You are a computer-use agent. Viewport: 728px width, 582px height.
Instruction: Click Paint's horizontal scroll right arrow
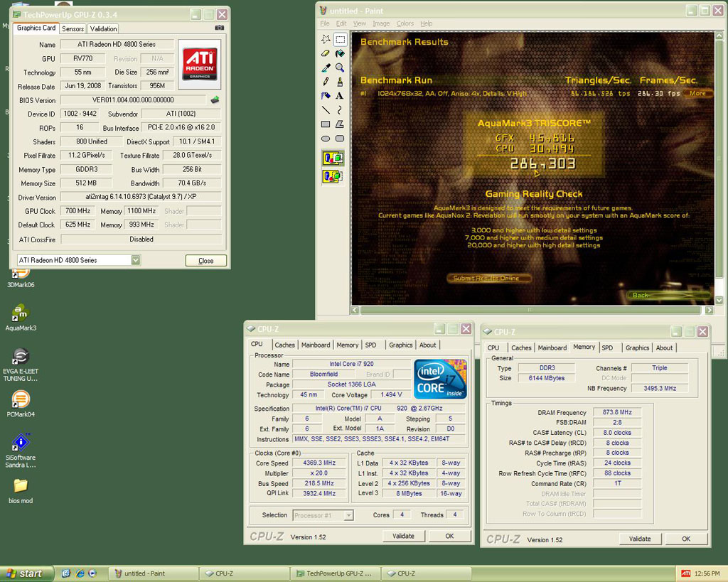(x=709, y=310)
